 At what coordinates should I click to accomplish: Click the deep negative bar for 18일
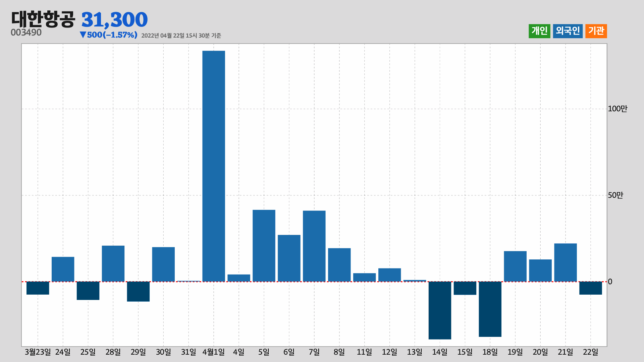490,309
